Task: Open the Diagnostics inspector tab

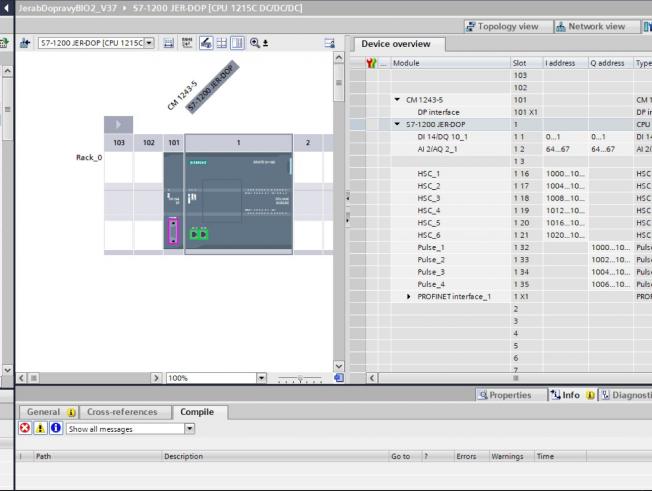Action: click(x=625, y=395)
